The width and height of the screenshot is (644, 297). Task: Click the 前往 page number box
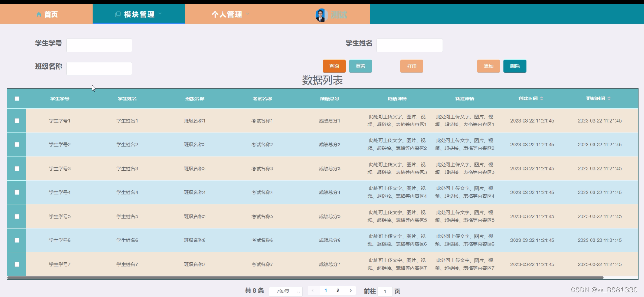(385, 292)
